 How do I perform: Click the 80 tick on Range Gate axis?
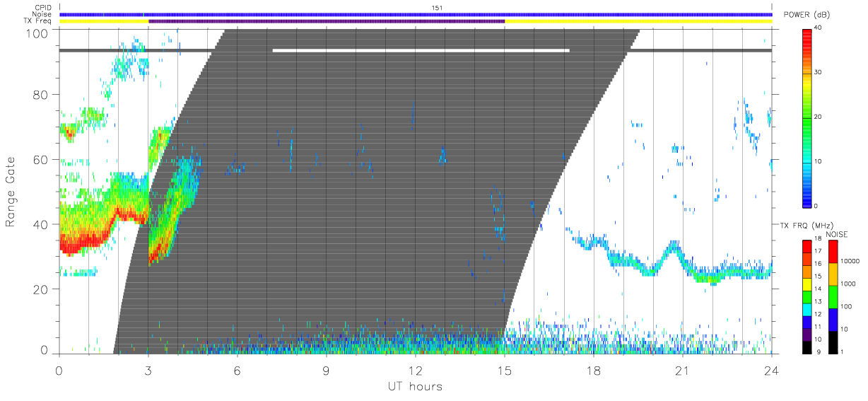41,95
